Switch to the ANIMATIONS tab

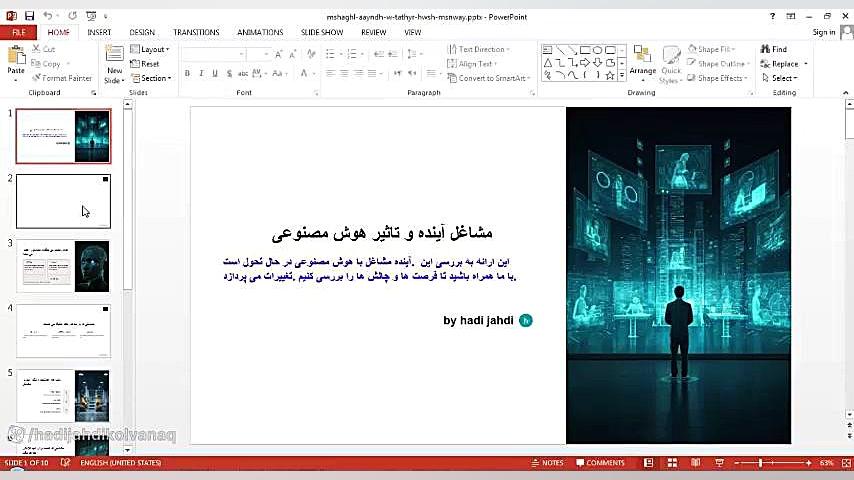click(x=260, y=32)
